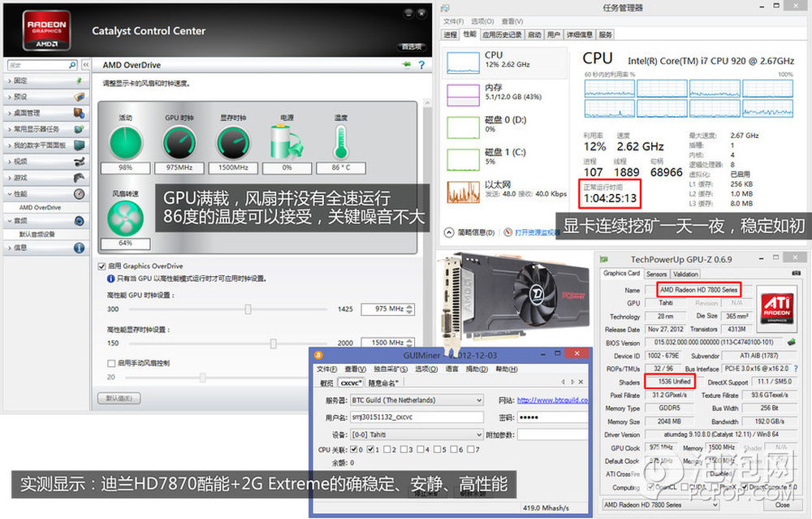The image size is (812, 519).
Task: Click 首选项 preferences button in Catalyst
Action: (x=412, y=46)
